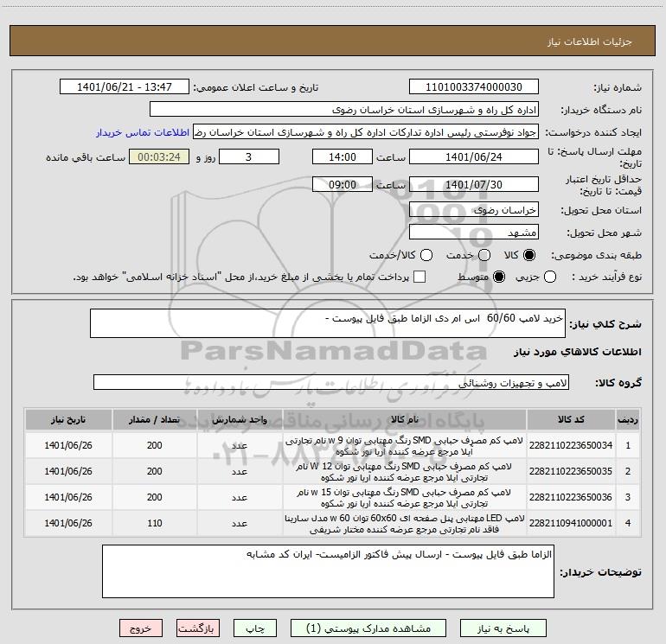
Task: Select the کالا/خدمت radio button
Action: (426, 255)
